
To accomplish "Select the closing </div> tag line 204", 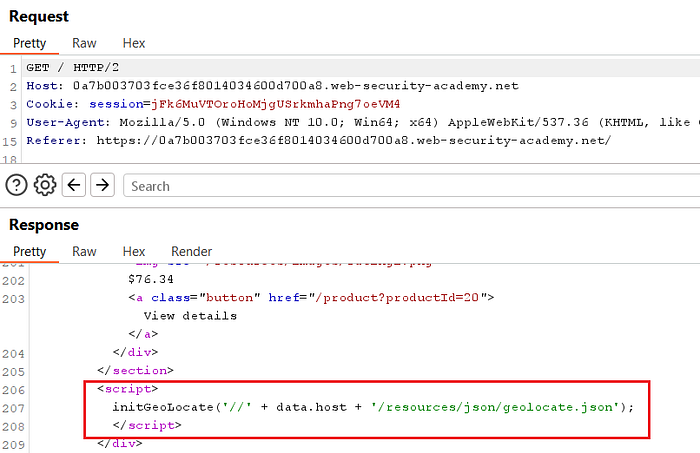I will (135, 352).
